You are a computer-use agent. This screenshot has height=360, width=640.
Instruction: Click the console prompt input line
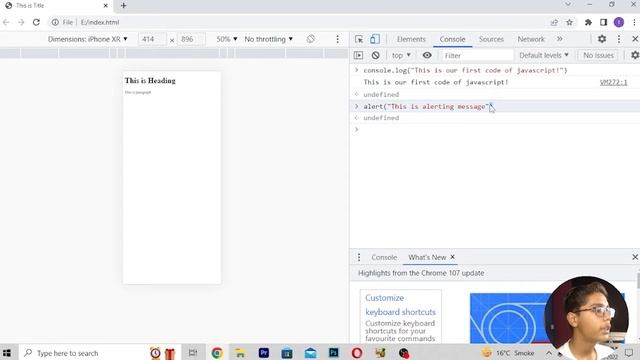[x=495, y=129]
